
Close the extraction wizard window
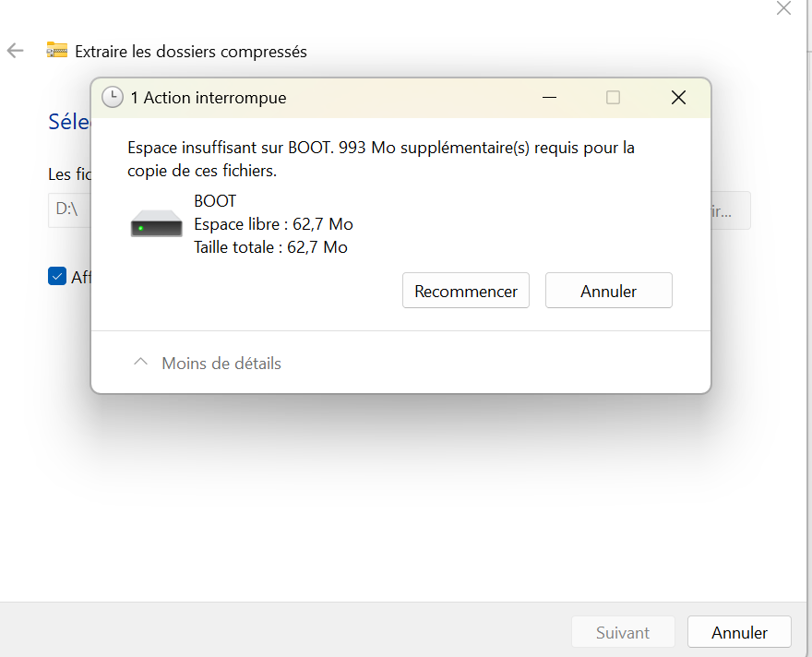click(x=783, y=8)
